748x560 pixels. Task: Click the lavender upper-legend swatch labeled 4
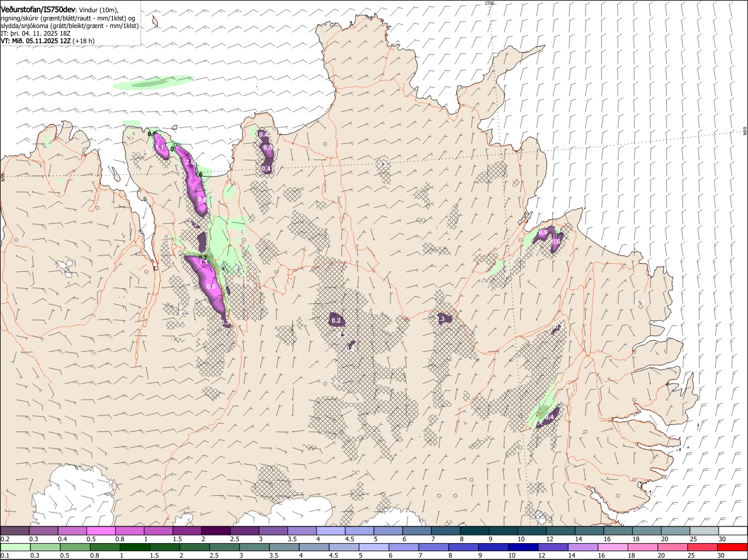click(331, 530)
